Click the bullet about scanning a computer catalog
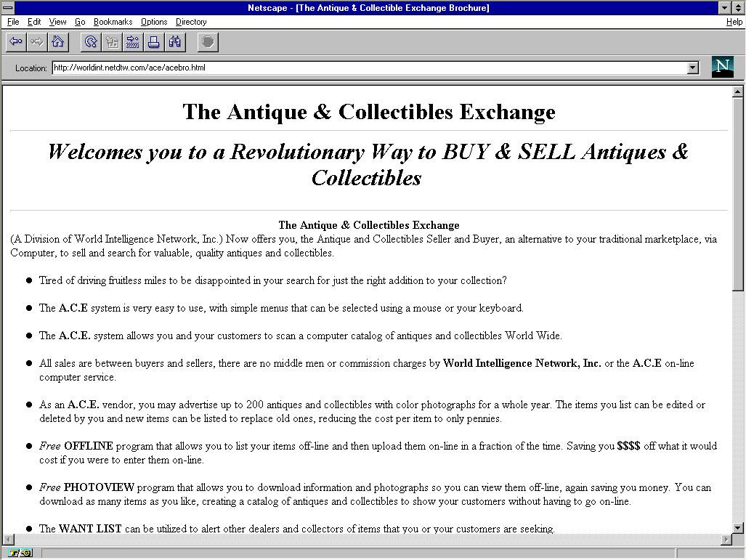746x560 pixels. click(x=300, y=336)
